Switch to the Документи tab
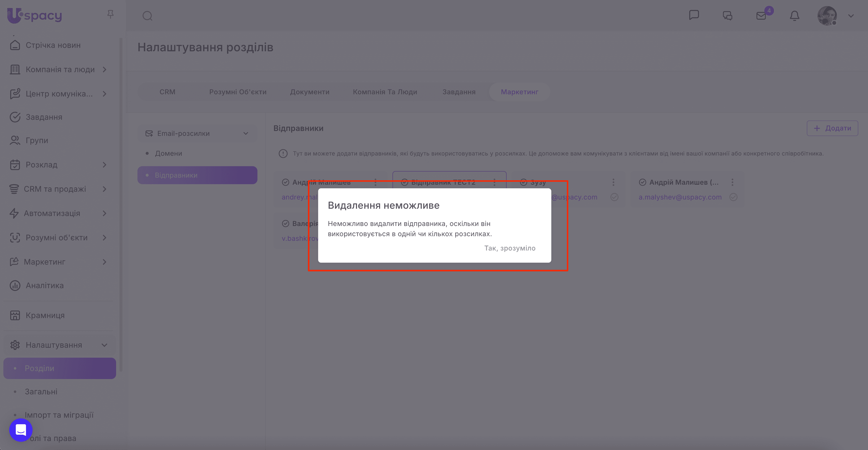 pyautogui.click(x=310, y=92)
